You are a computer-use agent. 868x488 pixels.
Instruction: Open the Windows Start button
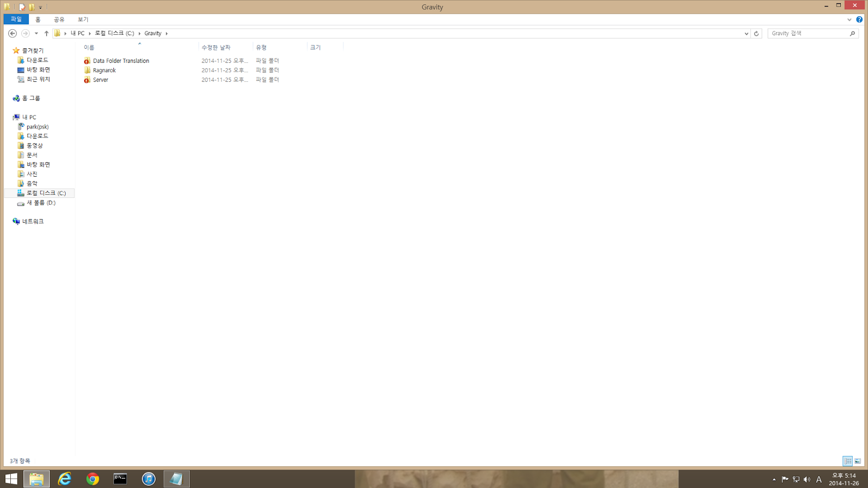(x=11, y=479)
